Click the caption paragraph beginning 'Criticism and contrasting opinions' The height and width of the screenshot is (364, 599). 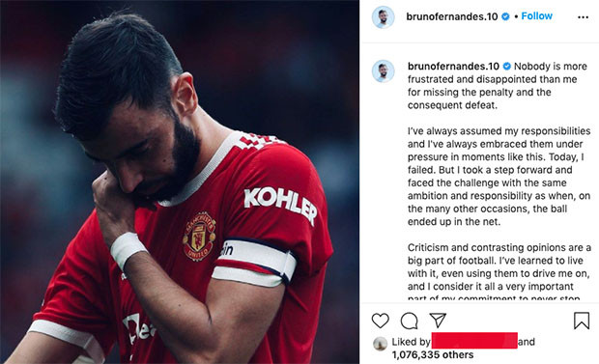click(x=499, y=272)
